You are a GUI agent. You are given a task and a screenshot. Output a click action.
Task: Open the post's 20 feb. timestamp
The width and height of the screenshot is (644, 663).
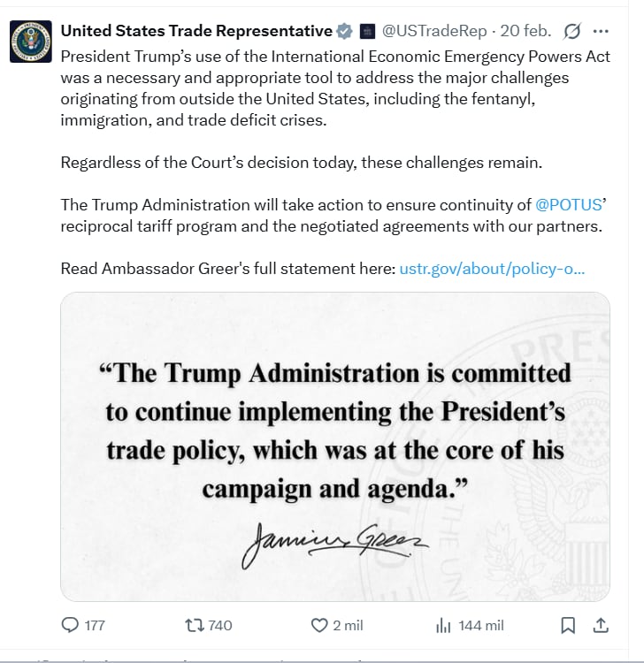(525, 31)
